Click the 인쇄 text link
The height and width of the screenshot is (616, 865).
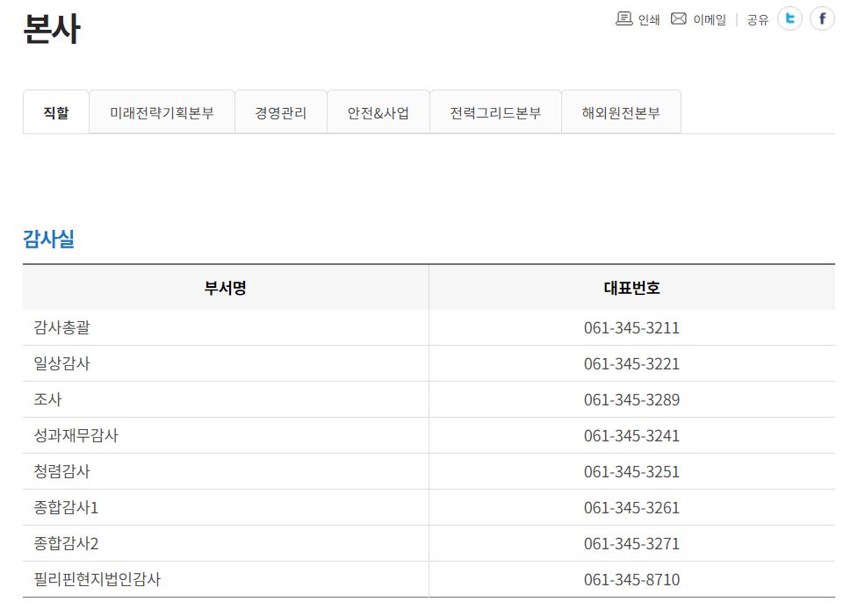[x=649, y=20]
